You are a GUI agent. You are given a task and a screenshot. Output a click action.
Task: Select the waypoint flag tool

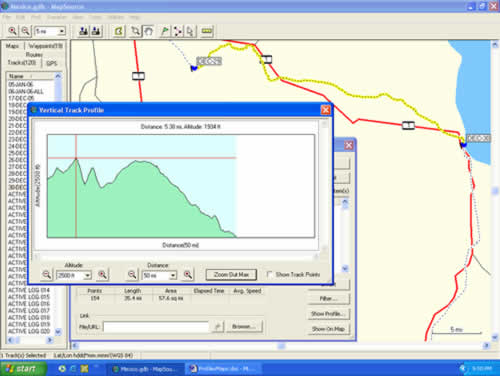[x=165, y=31]
